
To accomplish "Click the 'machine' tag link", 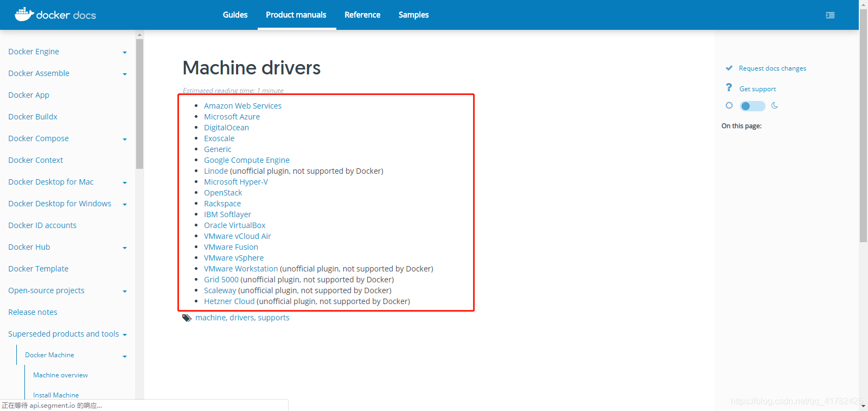I will tap(210, 318).
